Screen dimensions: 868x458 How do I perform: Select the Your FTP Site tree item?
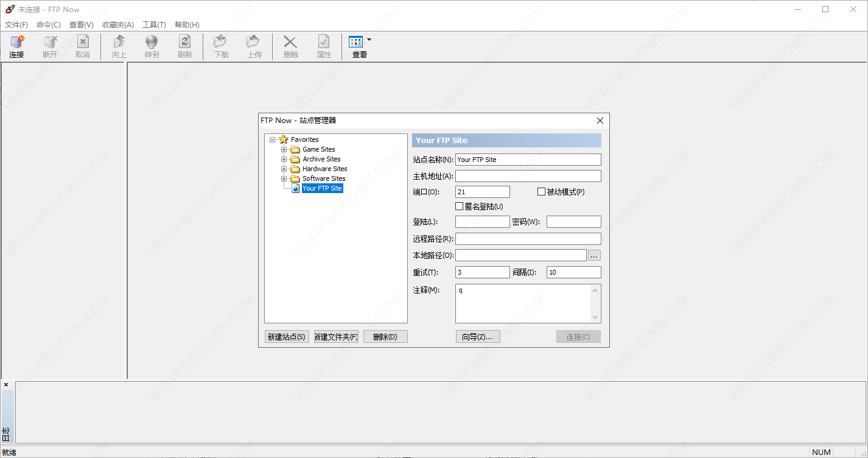pos(323,188)
